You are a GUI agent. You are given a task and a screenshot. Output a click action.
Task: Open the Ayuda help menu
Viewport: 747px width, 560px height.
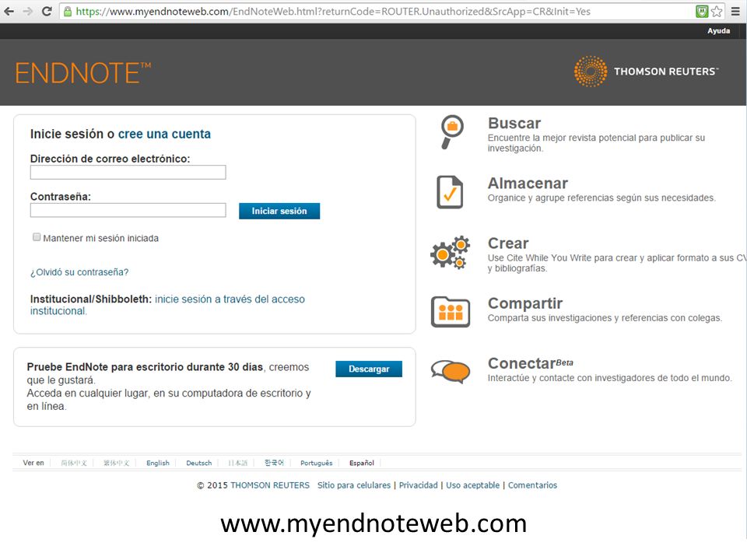coord(718,30)
